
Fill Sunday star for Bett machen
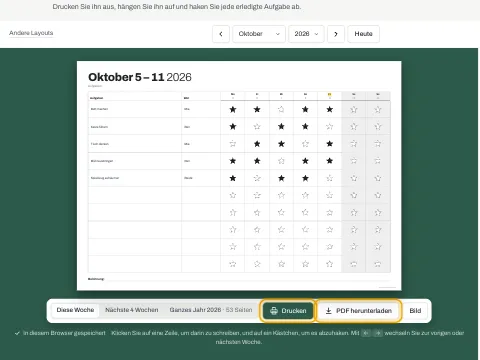378,109
